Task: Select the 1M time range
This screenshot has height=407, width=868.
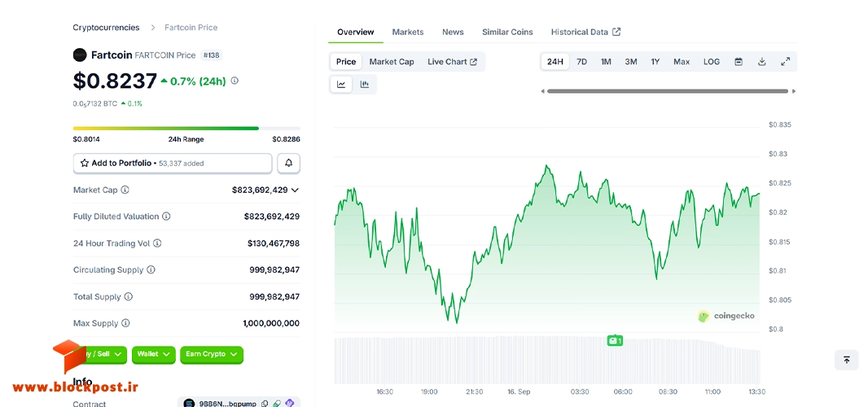Action: tap(606, 62)
